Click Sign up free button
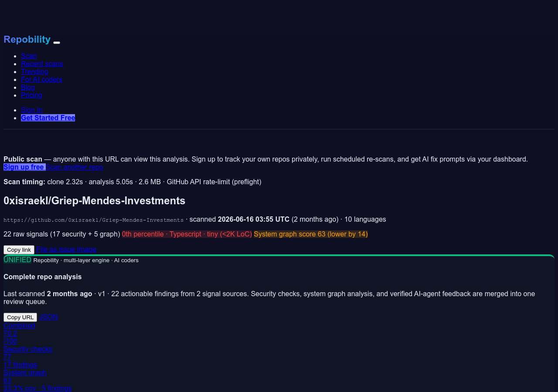558x392 pixels. [x=24, y=167]
